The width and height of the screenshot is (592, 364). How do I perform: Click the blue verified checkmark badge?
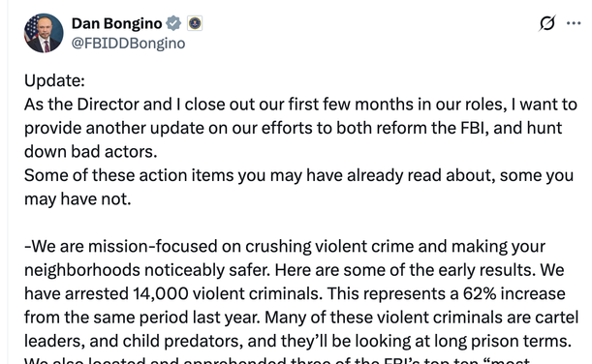tap(173, 23)
